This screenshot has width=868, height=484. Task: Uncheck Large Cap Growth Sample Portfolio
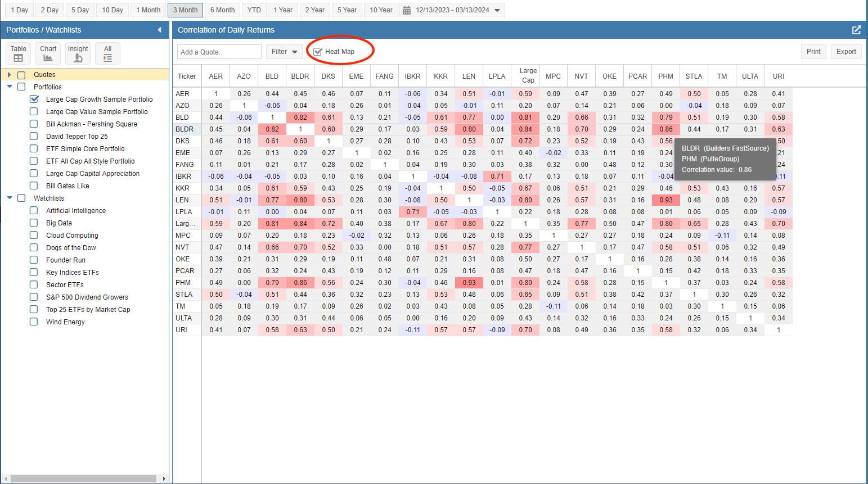(34, 99)
